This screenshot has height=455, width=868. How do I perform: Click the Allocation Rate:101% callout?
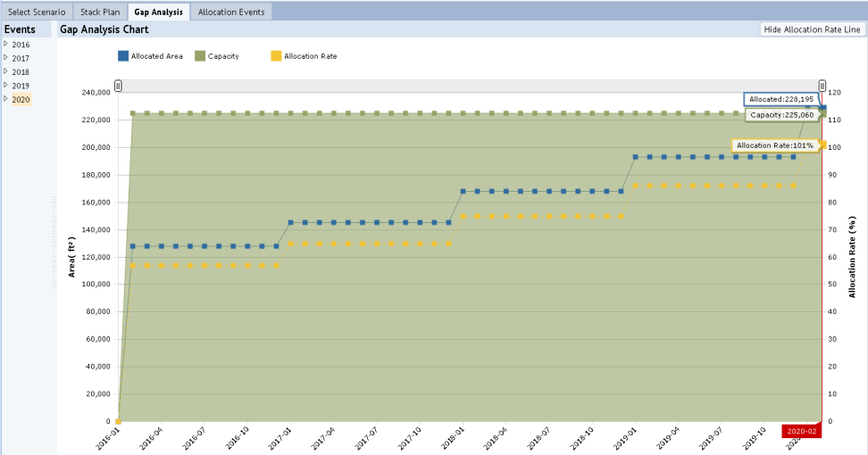[774, 145]
